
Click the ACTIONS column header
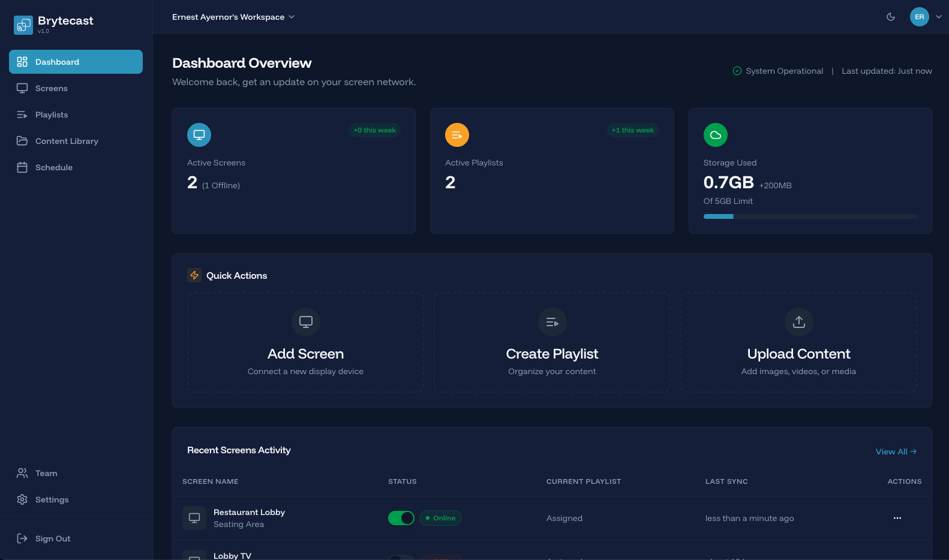point(905,481)
